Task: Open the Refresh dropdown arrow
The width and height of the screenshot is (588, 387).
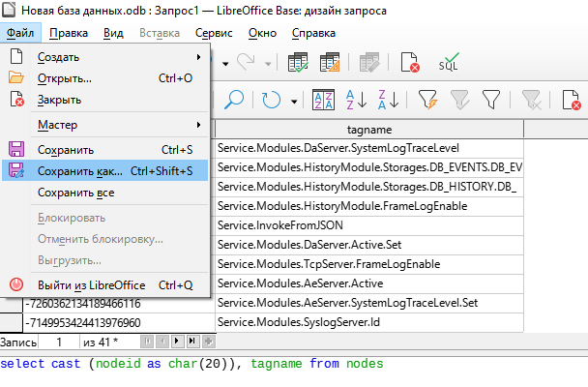Action: pos(293,101)
